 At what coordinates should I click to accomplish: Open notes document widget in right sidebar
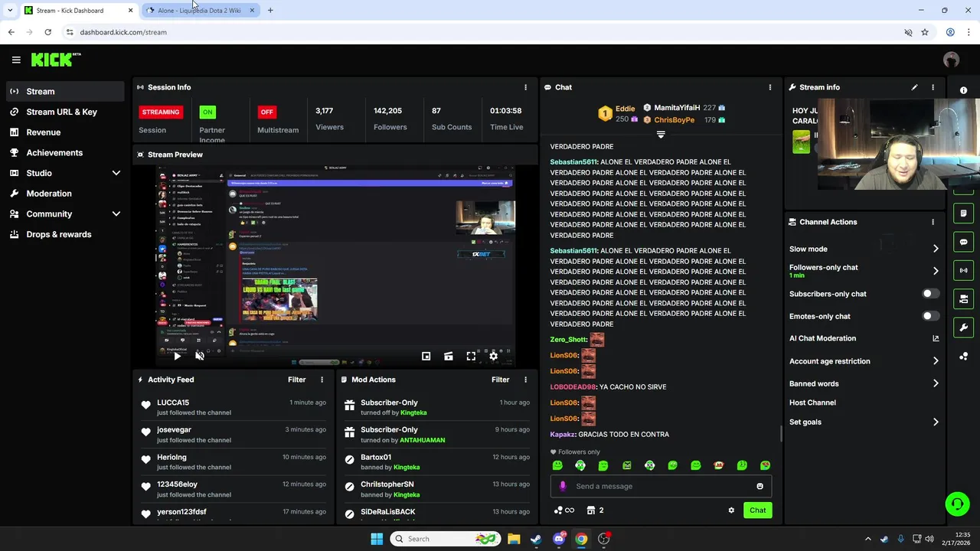[963, 214]
